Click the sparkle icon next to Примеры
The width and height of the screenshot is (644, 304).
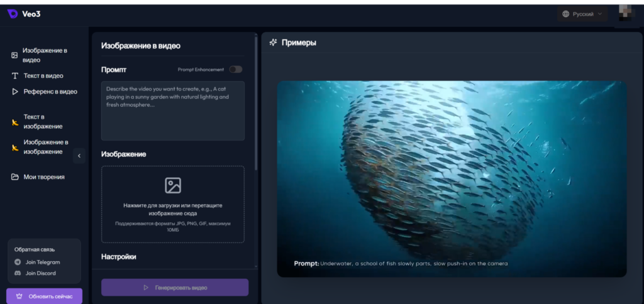point(273,43)
